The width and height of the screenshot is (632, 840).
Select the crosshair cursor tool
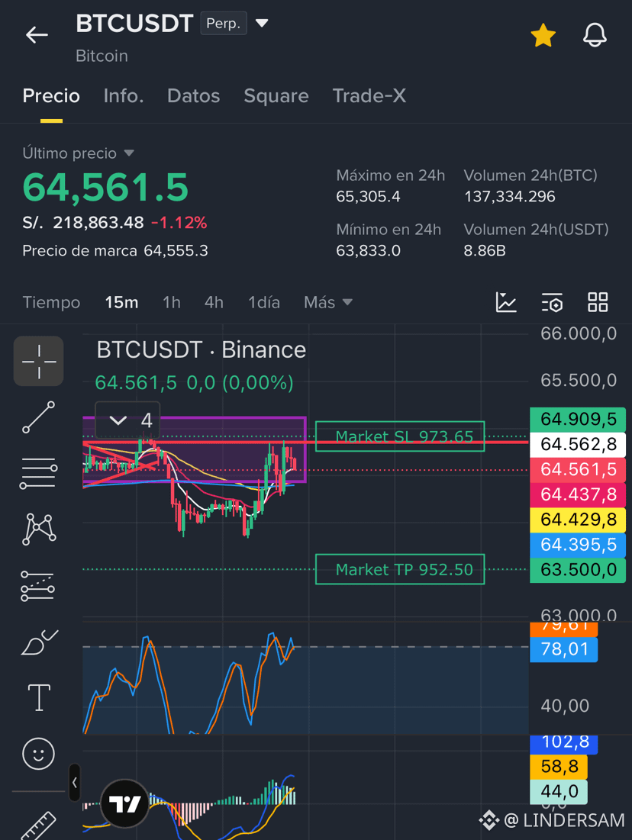(39, 361)
